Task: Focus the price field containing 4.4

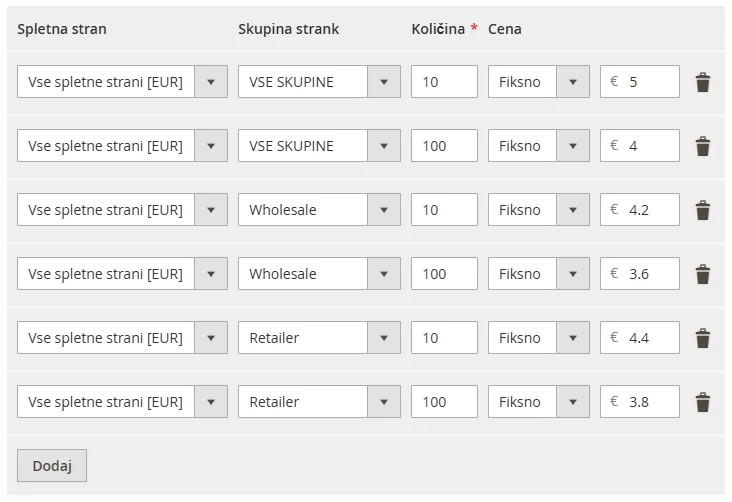Action: (x=648, y=338)
